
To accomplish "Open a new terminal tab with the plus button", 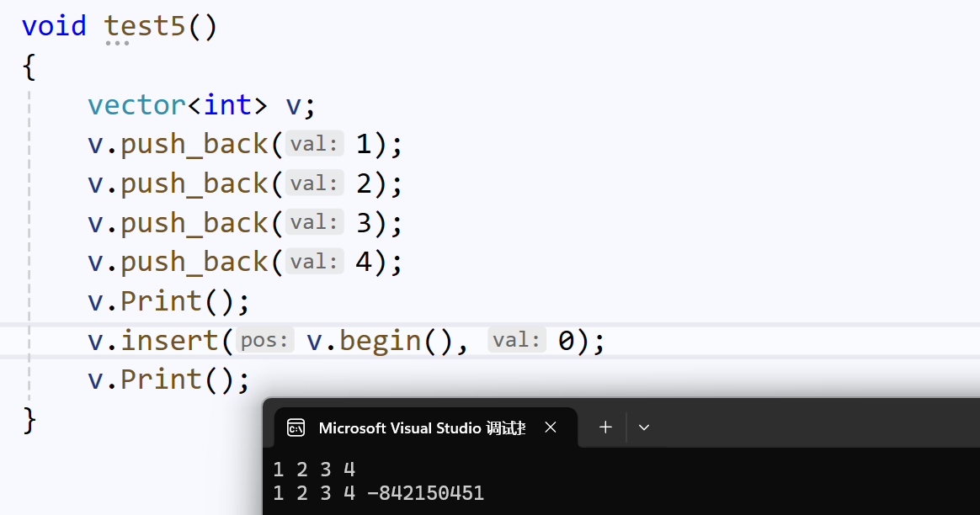I will 605,427.
